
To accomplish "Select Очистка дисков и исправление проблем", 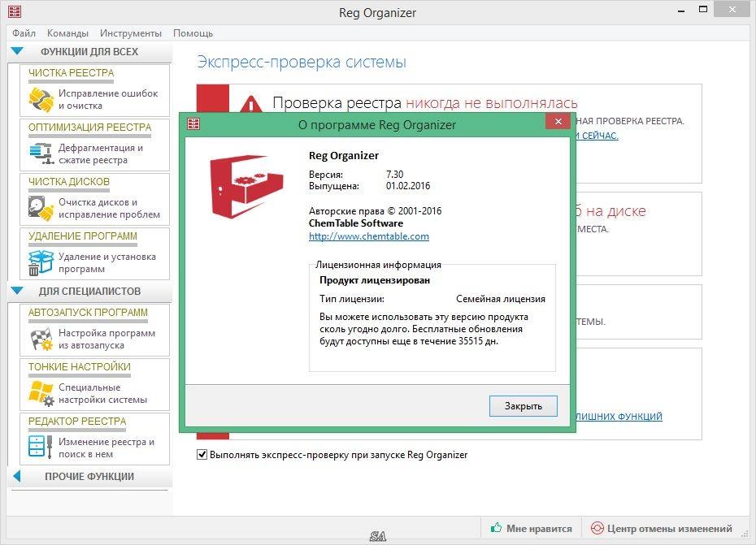I will tap(110, 208).
